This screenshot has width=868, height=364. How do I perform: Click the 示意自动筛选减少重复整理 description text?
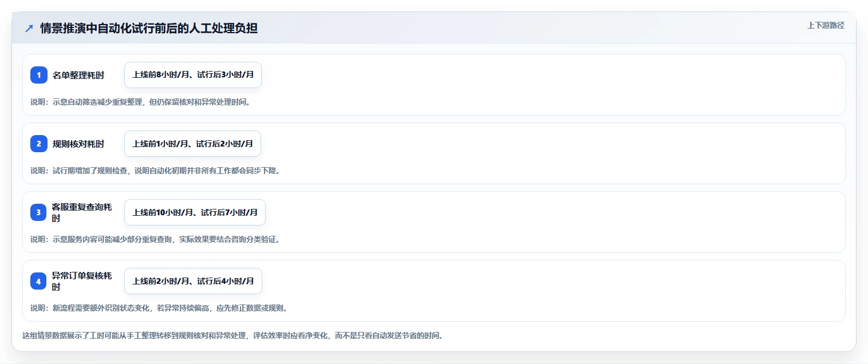[x=140, y=102]
